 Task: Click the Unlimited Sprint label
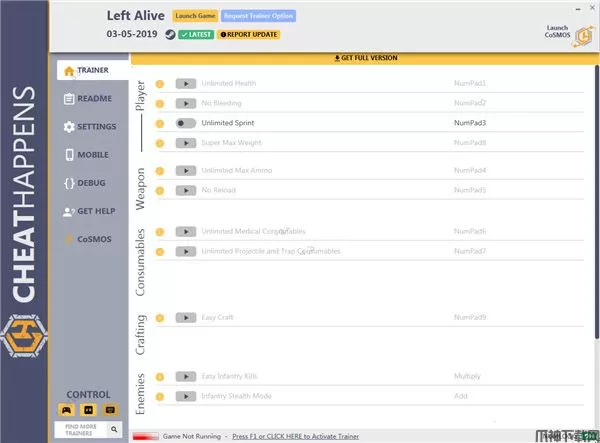[228, 123]
